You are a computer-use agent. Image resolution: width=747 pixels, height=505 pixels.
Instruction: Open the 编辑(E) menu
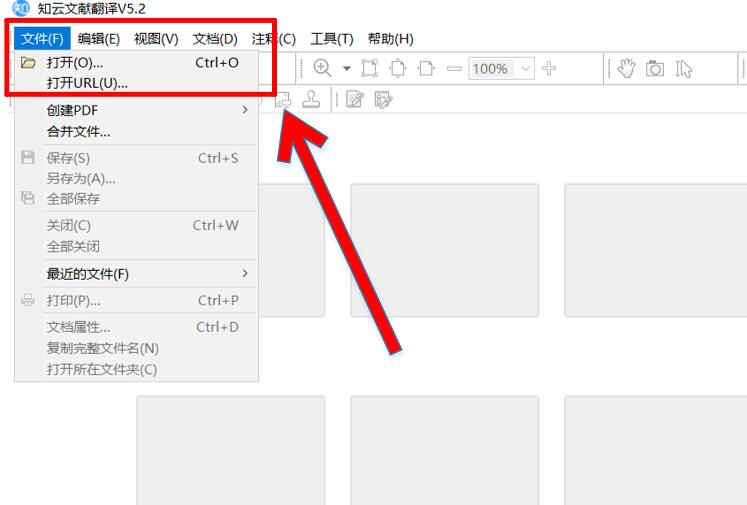[98, 39]
